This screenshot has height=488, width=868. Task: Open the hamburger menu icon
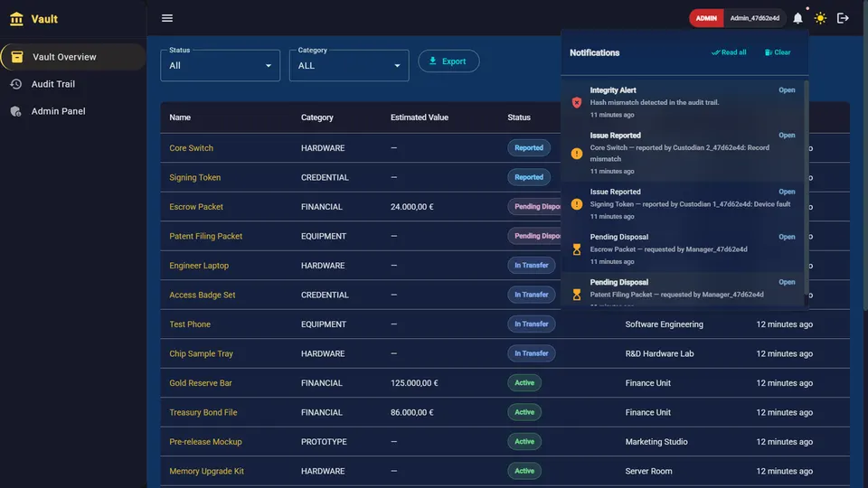click(167, 18)
